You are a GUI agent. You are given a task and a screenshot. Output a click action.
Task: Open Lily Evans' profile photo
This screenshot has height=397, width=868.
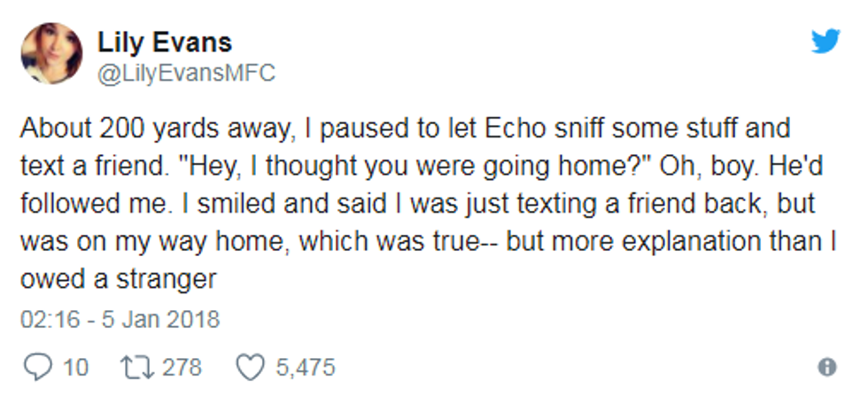click(x=51, y=53)
